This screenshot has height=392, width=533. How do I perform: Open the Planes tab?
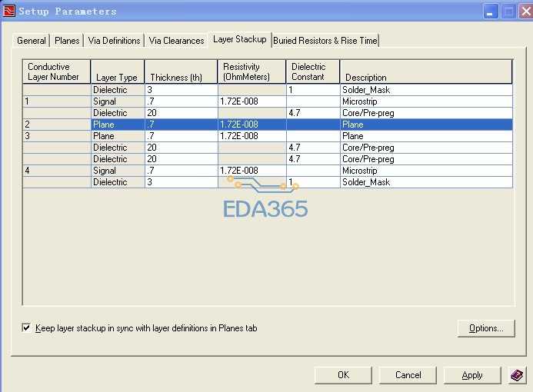67,41
